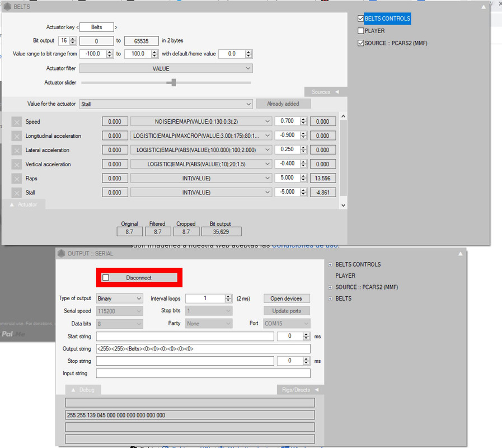Remove the Lateral acceleration row X icon
502x448 pixels.
[x=16, y=150]
